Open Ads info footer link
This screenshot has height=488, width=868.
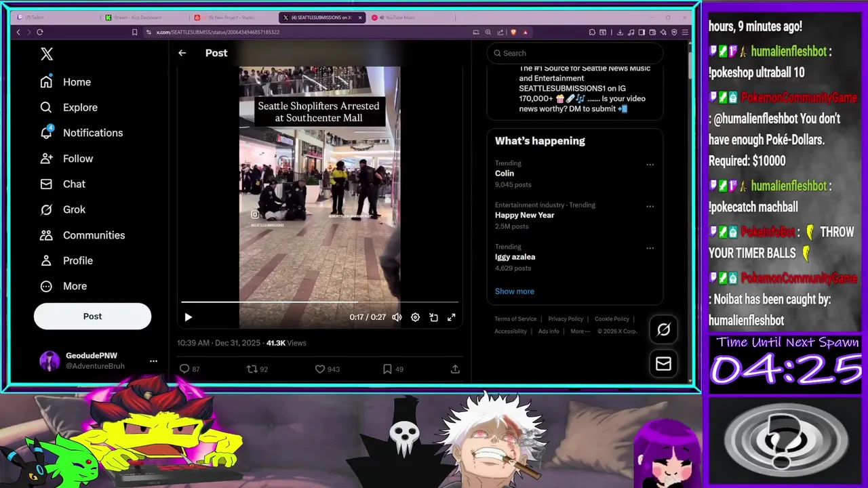tap(549, 331)
